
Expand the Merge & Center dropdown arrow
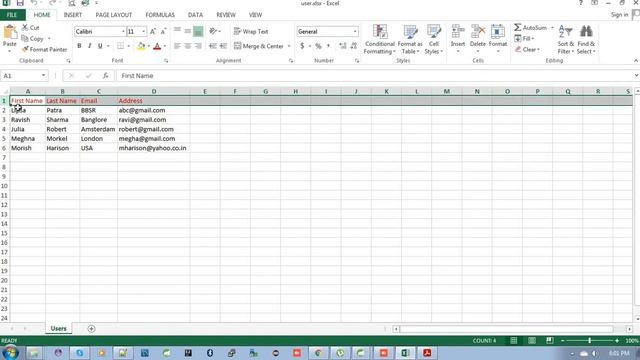pyautogui.click(x=289, y=46)
